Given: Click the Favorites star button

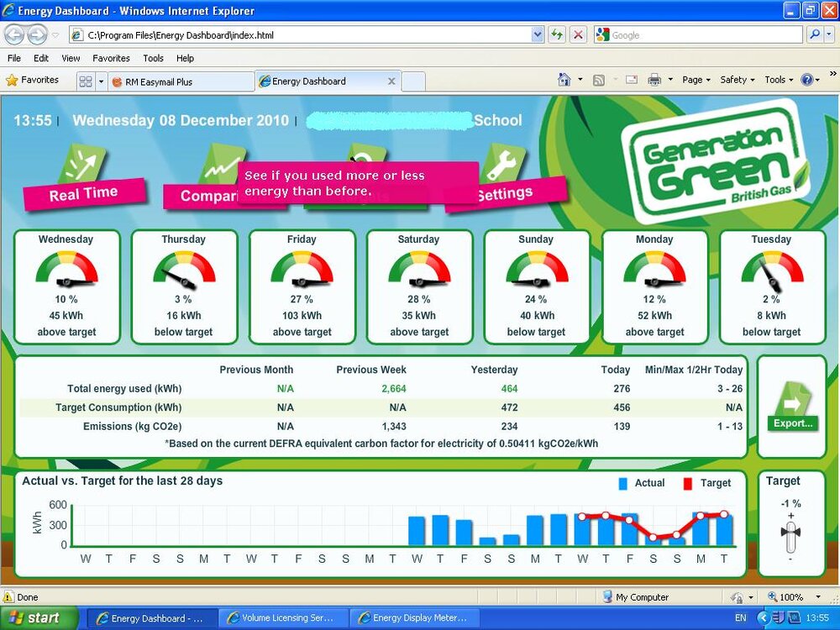Looking at the screenshot, I should [x=33, y=81].
